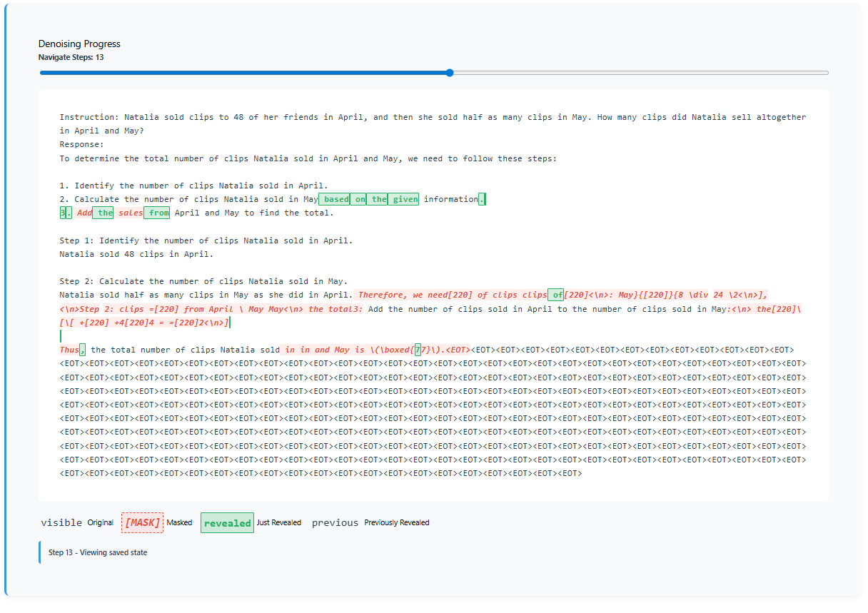
Task: Click the "Navigate Steps: 13" label
Action: [x=71, y=57]
